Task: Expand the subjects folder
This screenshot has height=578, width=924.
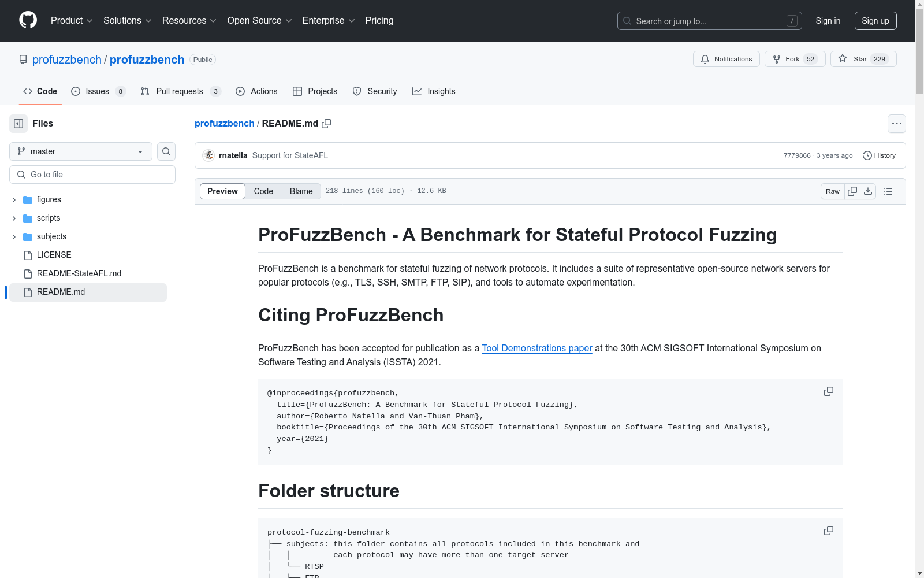Action: [14, 236]
